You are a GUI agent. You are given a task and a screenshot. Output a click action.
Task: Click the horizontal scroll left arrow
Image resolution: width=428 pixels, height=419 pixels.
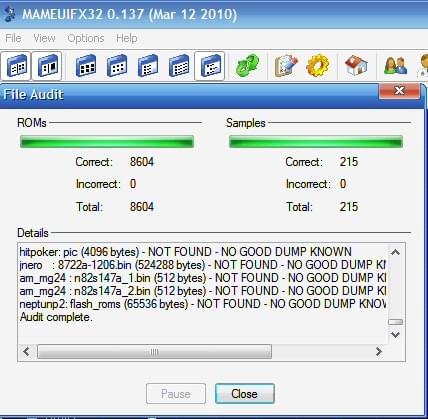click(x=26, y=351)
